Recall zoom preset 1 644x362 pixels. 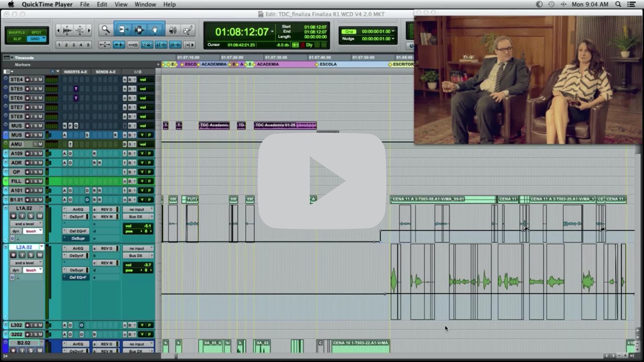click(59, 45)
